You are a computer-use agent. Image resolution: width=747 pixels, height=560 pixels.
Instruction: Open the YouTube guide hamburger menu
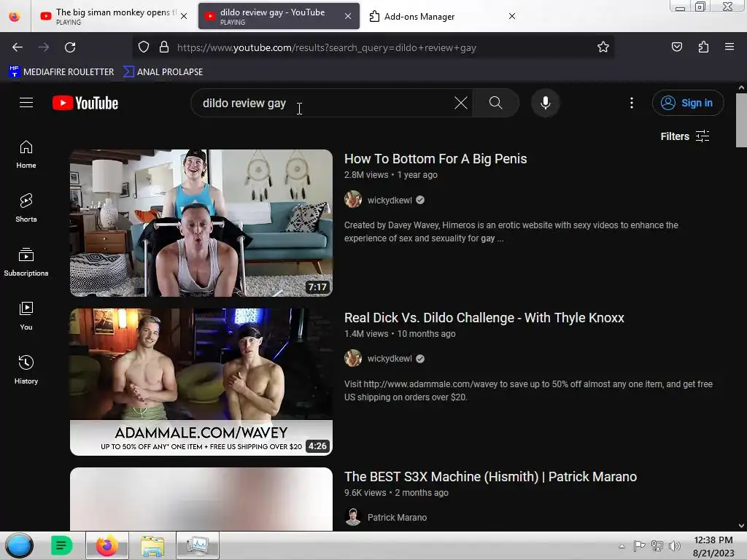click(x=26, y=103)
